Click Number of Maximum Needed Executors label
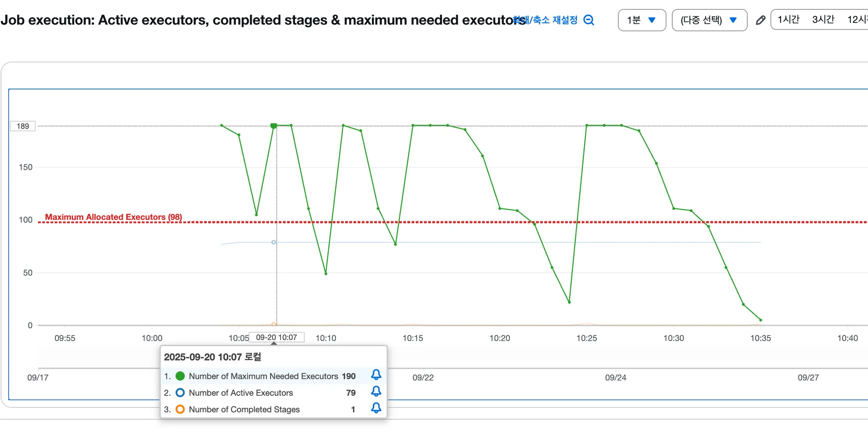The image size is (868, 448). tap(263, 376)
